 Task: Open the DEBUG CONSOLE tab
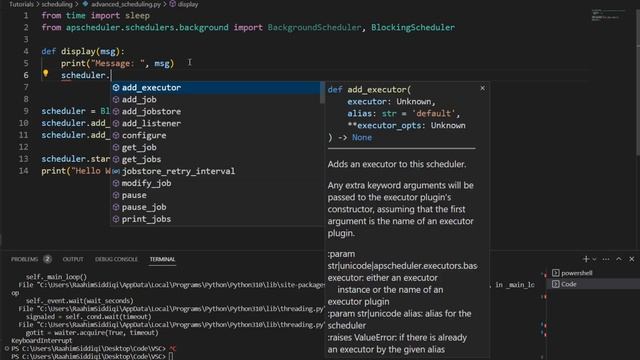[116, 259]
